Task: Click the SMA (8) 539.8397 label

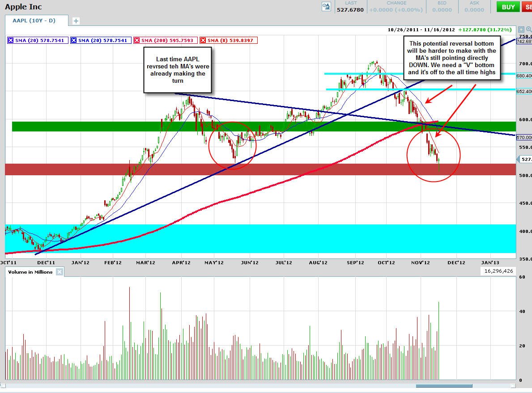Action: click(x=231, y=40)
